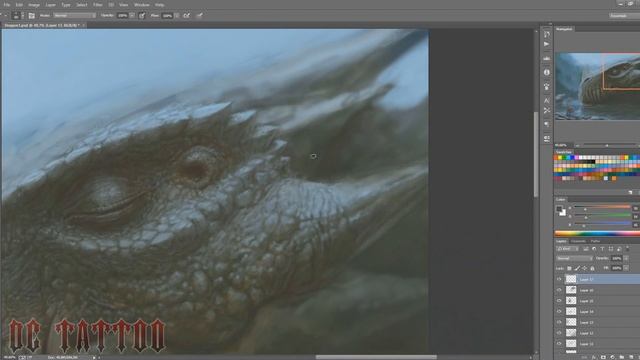This screenshot has height=360, width=640.
Task: Create a new layer icon
Action: tap(631, 357)
